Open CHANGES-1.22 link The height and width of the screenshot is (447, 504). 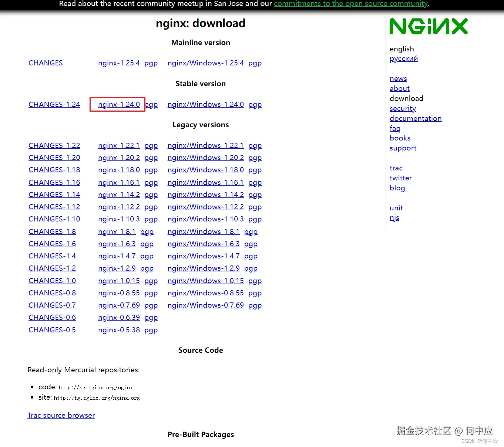click(54, 146)
